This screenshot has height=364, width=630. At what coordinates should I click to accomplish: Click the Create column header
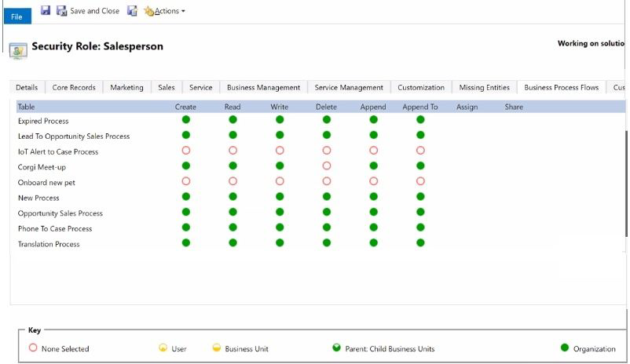186,107
